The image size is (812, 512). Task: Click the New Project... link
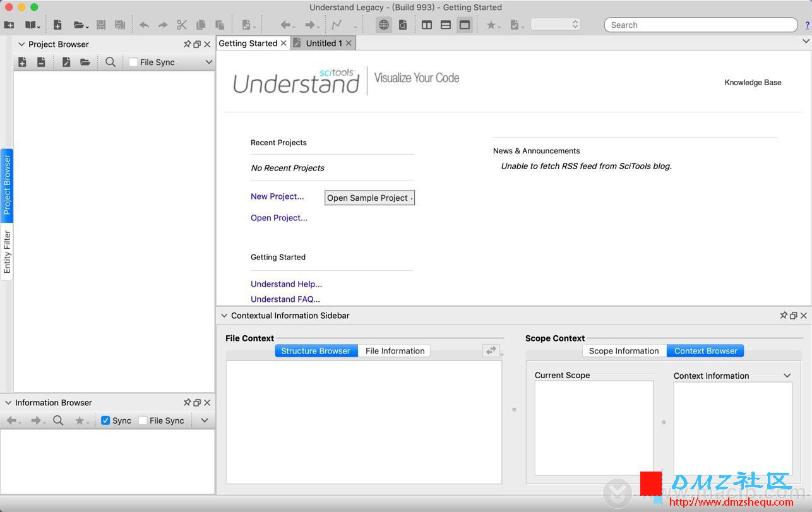(277, 196)
